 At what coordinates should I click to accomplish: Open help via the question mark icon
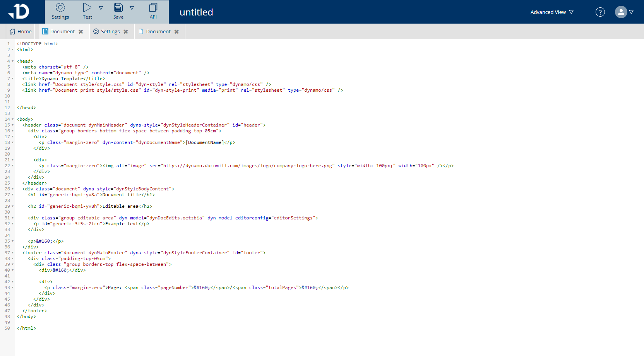click(x=600, y=12)
